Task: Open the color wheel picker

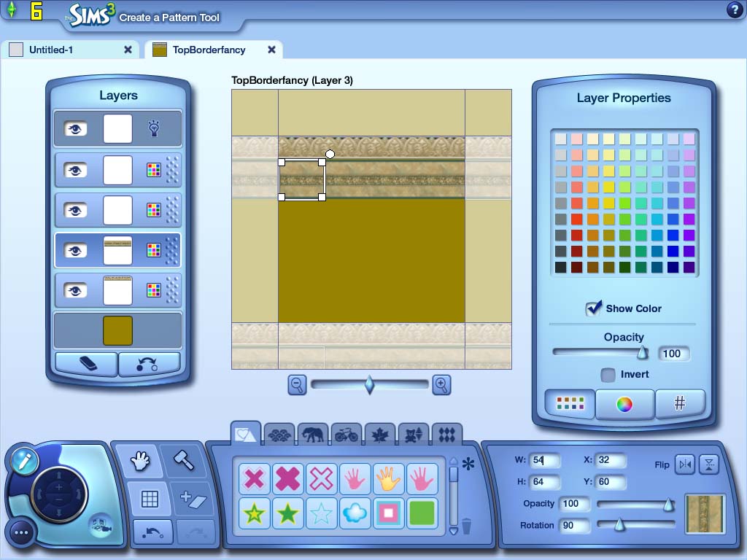Action: coord(624,405)
